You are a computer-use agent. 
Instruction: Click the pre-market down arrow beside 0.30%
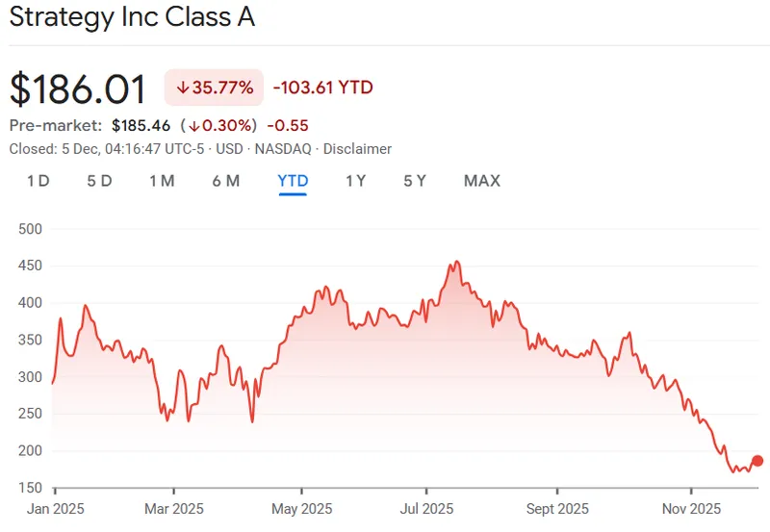(194, 126)
